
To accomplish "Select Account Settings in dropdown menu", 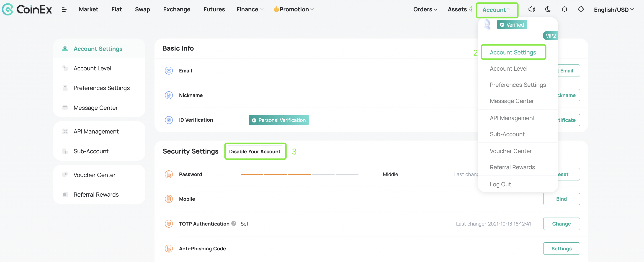I will click(x=513, y=52).
